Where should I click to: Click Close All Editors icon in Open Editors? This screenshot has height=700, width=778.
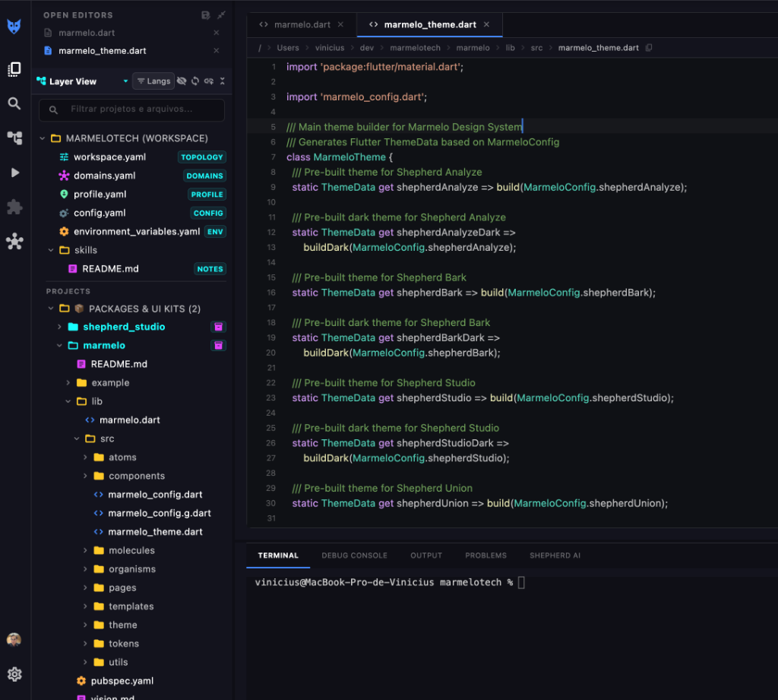pyautogui.click(x=221, y=15)
